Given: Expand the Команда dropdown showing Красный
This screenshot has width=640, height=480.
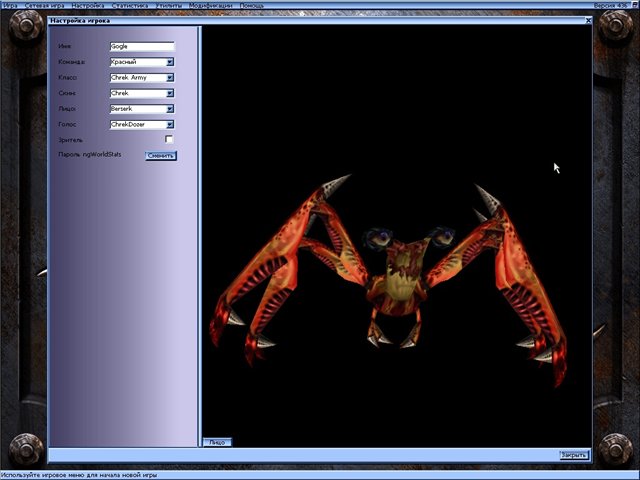Looking at the screenshot, I should 170,62.
